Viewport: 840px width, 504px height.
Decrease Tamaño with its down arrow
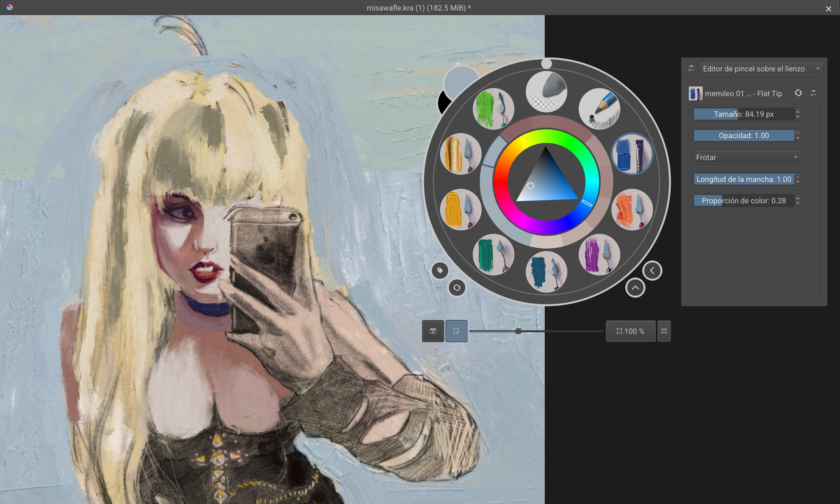[798, 117]
